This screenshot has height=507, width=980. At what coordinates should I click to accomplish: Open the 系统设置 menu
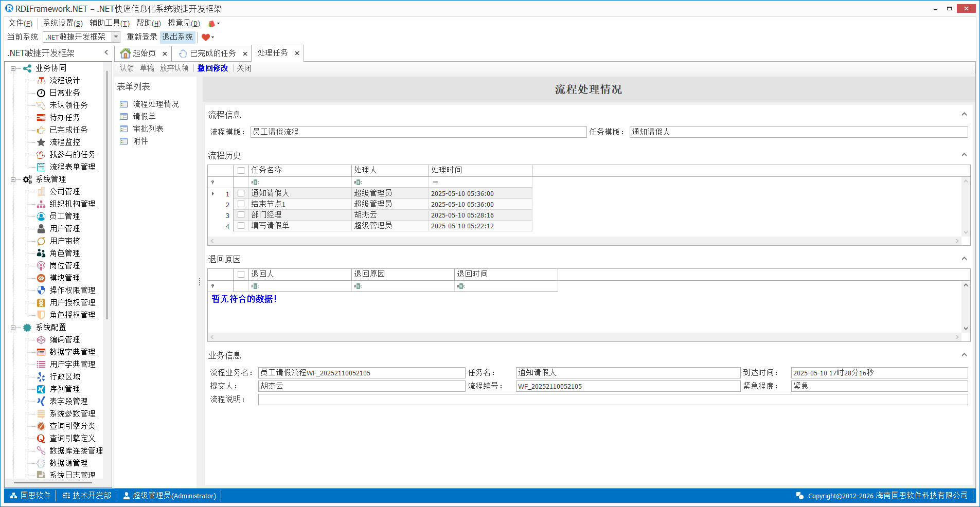pos(62,23)
